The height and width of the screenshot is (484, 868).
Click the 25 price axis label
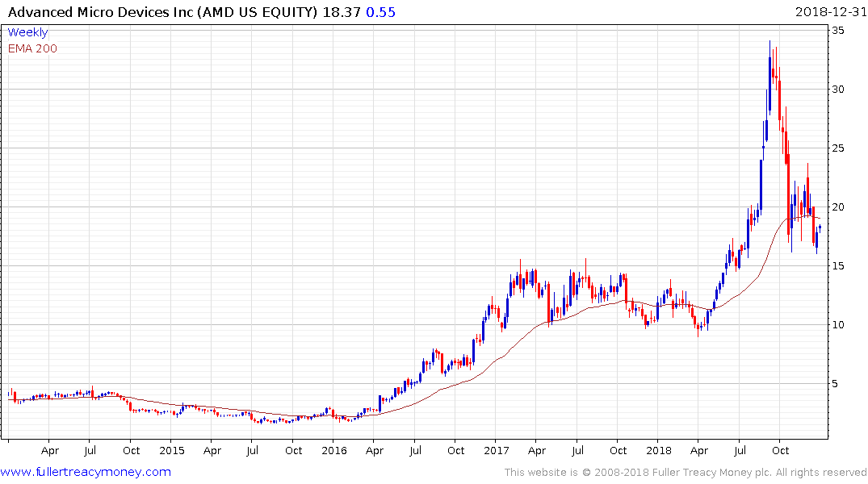point(838,148)
